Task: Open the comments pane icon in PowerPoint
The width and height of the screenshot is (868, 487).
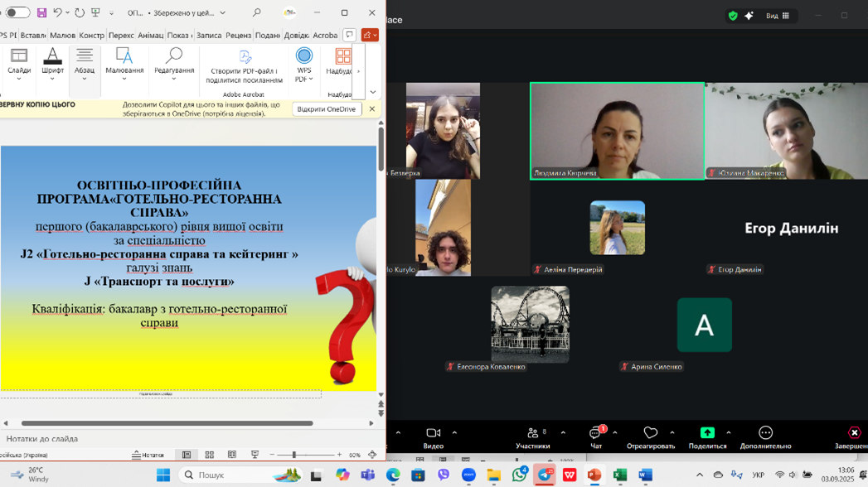Action: (x=349, y=35)
